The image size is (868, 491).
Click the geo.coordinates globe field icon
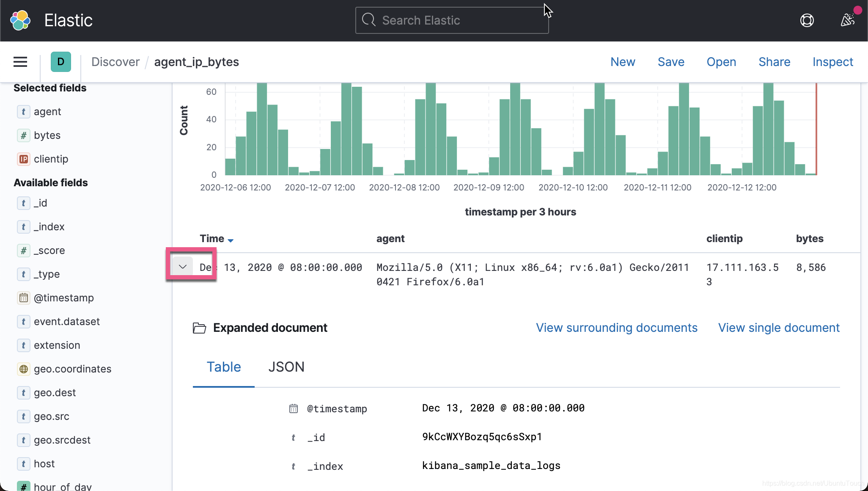24,369
